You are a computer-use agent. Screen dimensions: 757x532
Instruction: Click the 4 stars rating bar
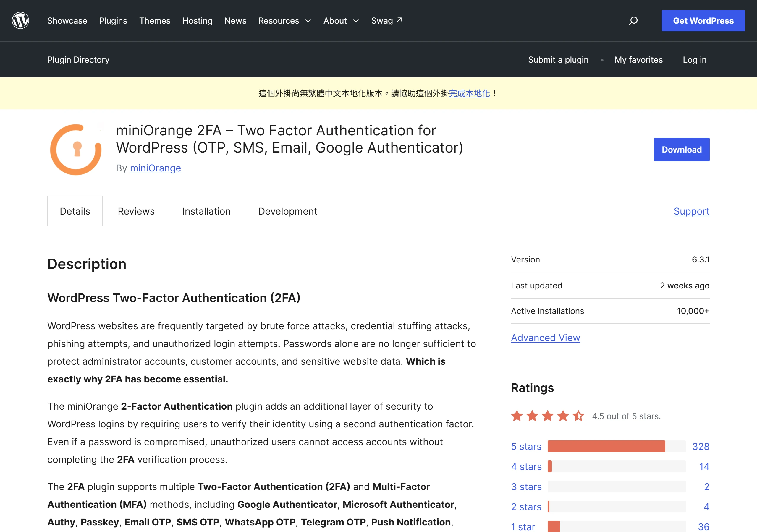617,466
